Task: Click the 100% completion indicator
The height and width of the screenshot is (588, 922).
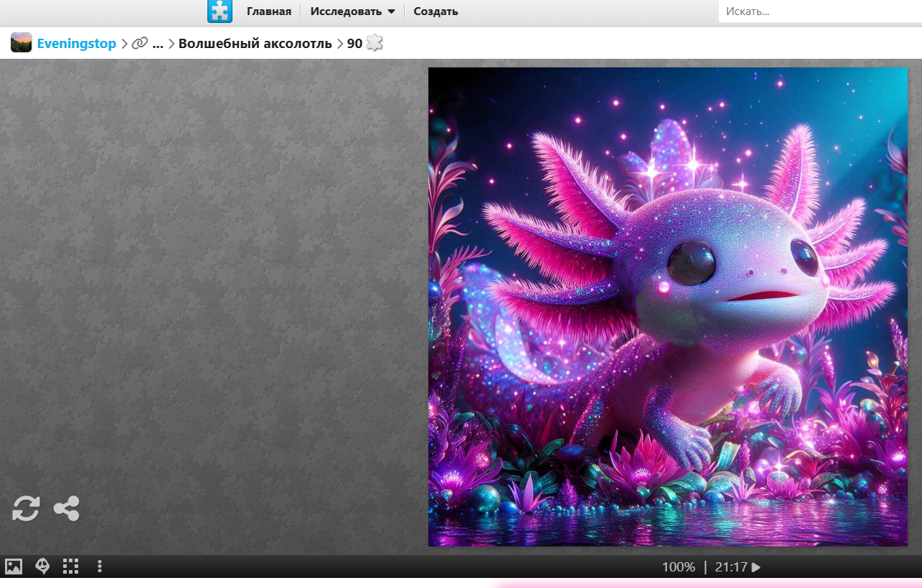Action: point(678,567)
